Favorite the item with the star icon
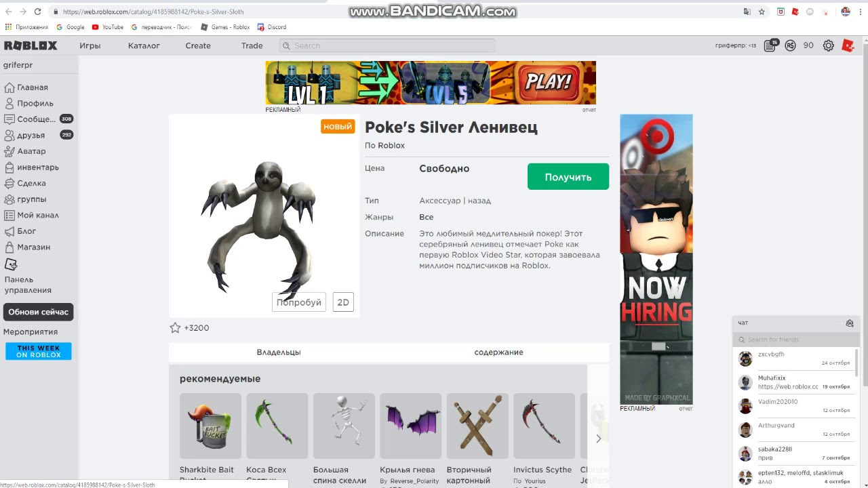Viewport: 868px width, 488px height. [x=175, y=328]
